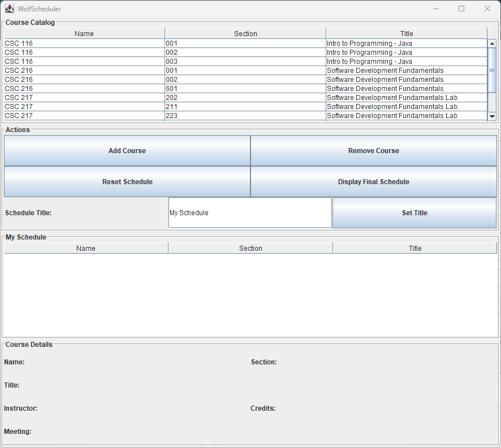The height and width of the screenshot is (448, 501).
Task: Select the CSC 116 section 001 catalog row
Action: tap(170, 43)
